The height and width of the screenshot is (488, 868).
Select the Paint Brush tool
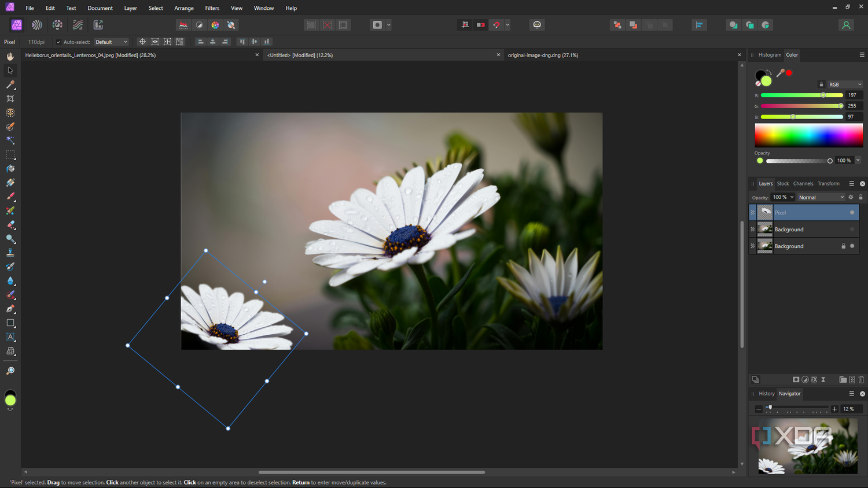(x=10, y=197)
